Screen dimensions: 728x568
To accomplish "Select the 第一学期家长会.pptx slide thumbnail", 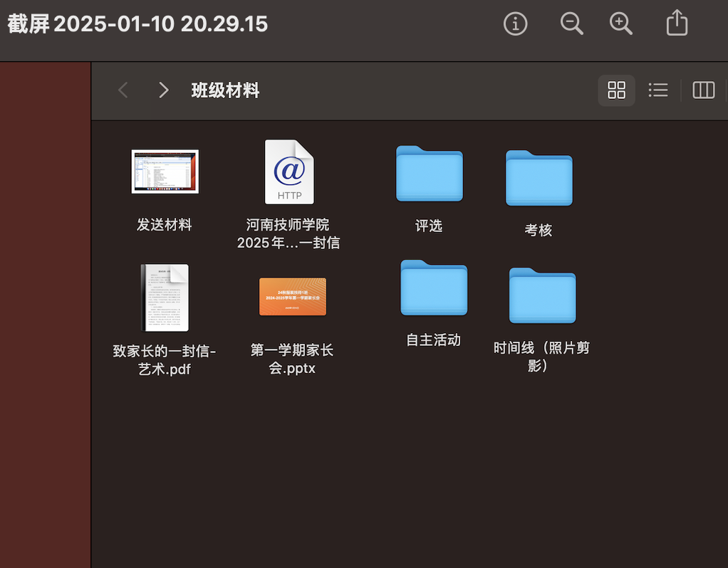I will click(293, 297).
